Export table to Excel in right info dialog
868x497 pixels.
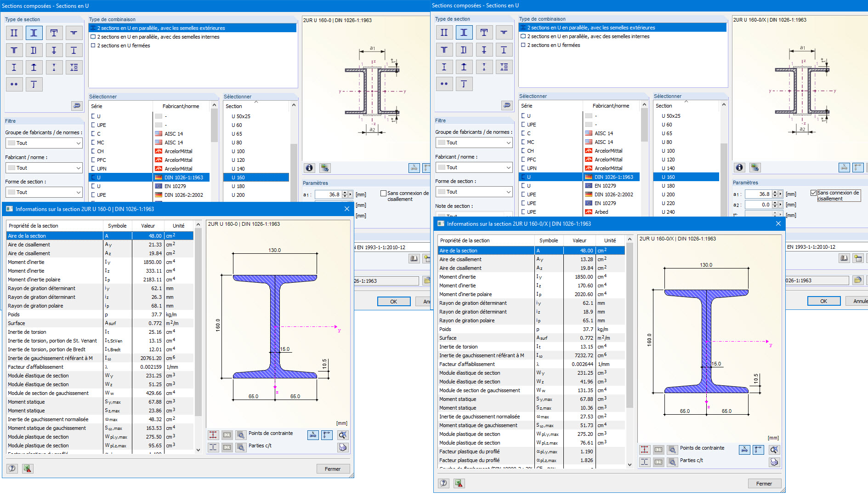click(x=459, y=483)
